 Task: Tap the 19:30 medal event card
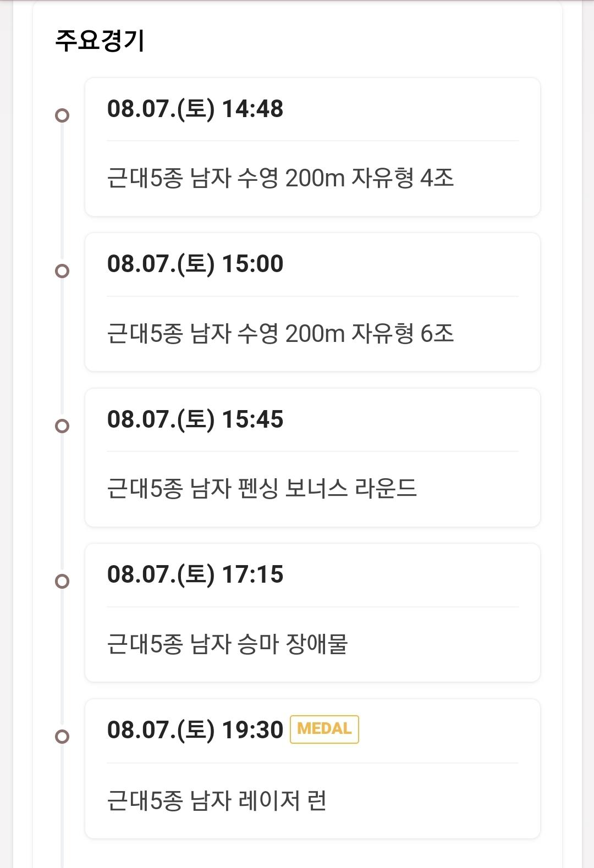tap(312, 769)
